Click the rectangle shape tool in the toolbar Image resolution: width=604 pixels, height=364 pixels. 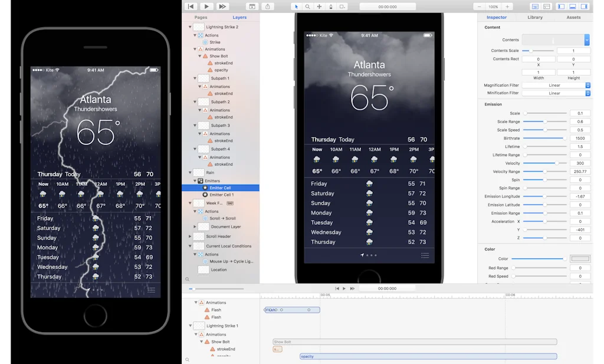pos(342,6)
